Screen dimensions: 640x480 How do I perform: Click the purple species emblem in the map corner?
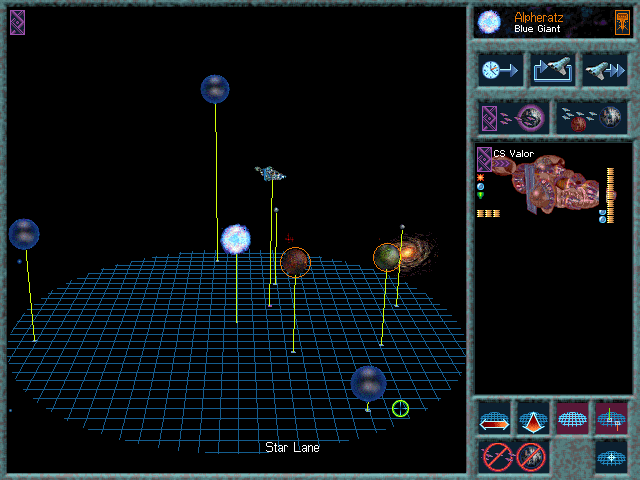(x=18, y=22)
